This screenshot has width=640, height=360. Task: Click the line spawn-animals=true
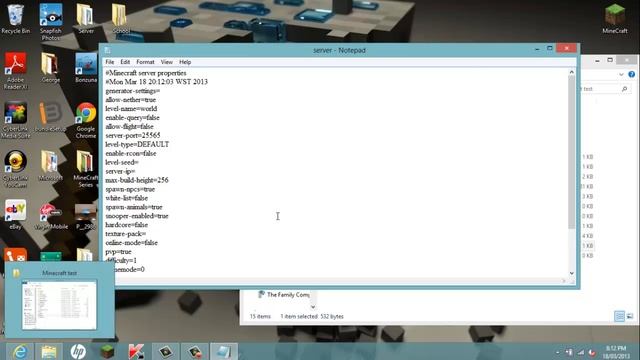click(134, 207)
